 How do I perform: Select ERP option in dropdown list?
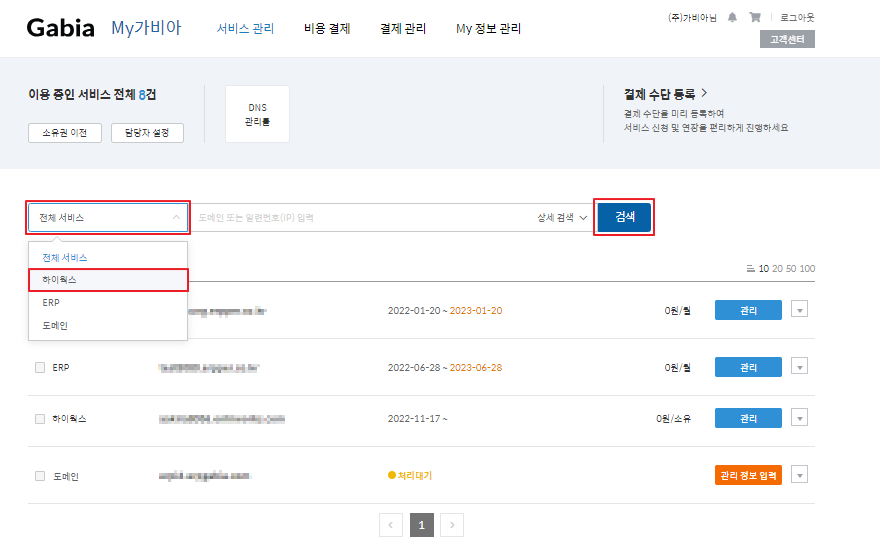tap(108, 303)
